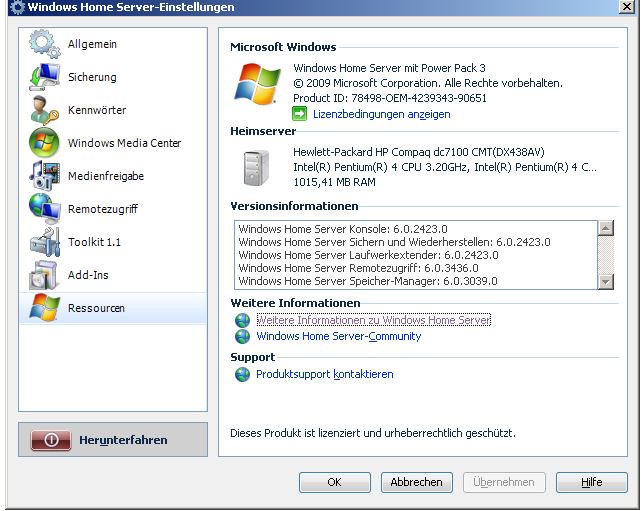Image resolution: width=644 pixels, height=511 pixels.
Task: Click the Windows Media Center orb icon
Action: click(x=44, y=143)
